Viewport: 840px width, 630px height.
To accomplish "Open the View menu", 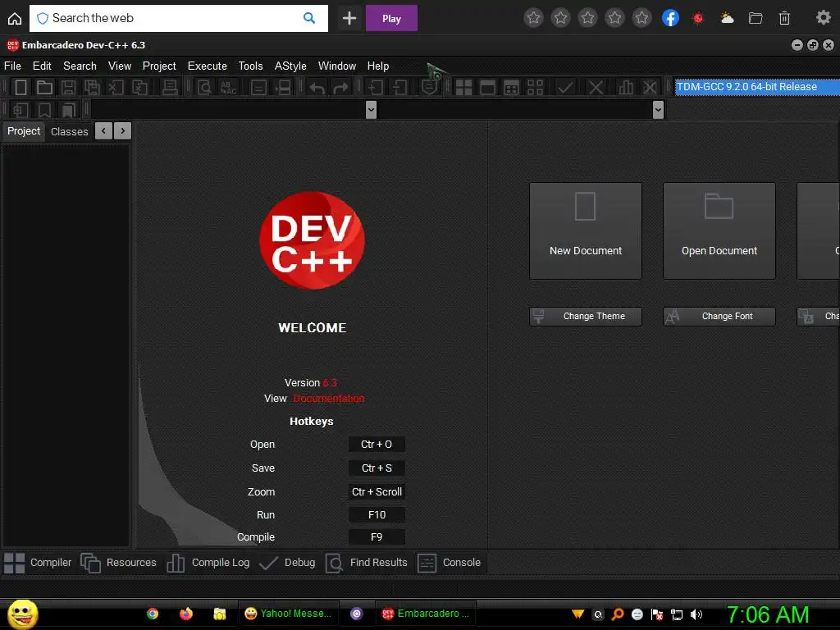I will pos(120,66).
